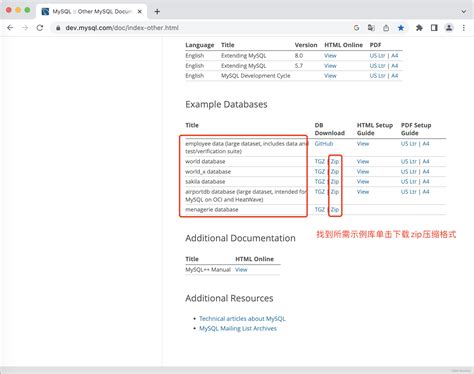This screenshot has height=374, width=474.
Task: Download TGZ for airportdb database
Action: point(319,192)
